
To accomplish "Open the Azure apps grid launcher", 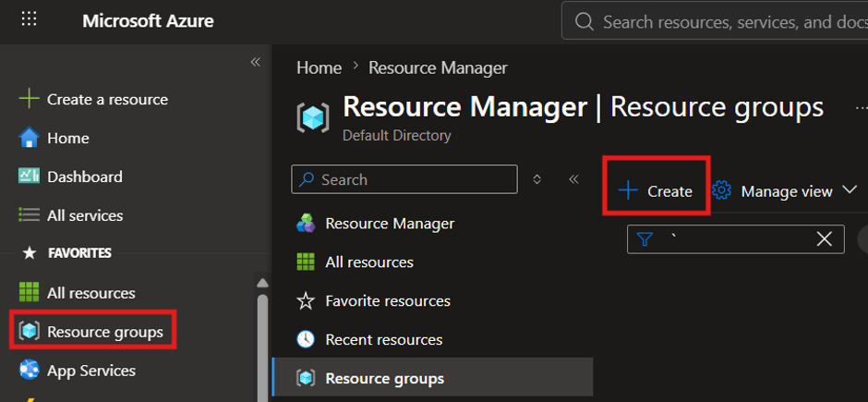I will coord(29,19).
